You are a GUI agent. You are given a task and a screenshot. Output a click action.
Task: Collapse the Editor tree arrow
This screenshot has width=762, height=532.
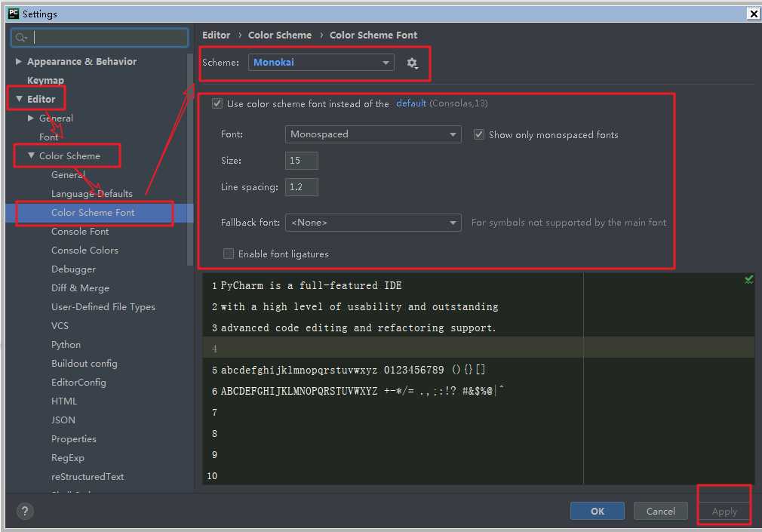19,99
